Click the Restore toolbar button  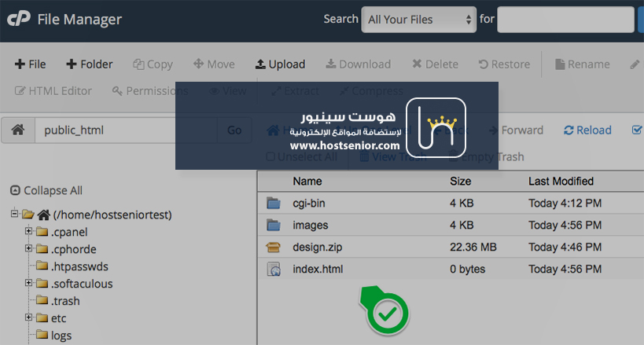point(504,64)
